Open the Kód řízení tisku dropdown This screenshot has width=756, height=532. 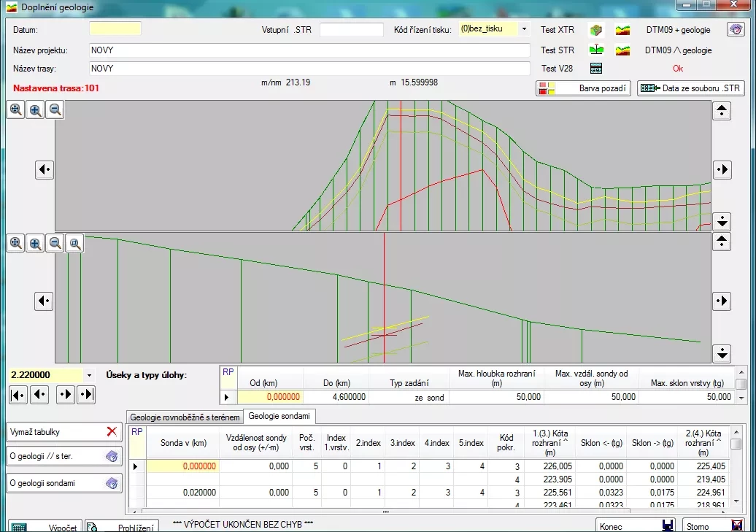(524, 30)
